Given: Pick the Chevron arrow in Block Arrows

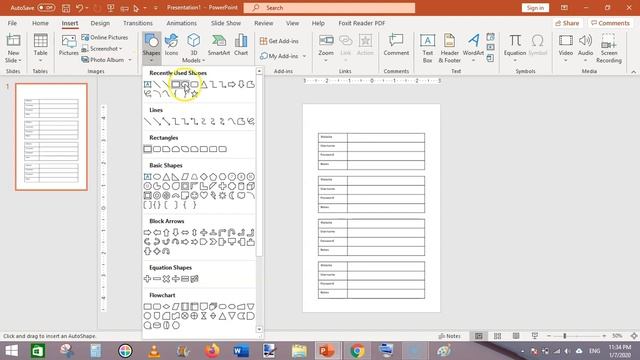Looking at the screenshot, I should click(213, 242).
